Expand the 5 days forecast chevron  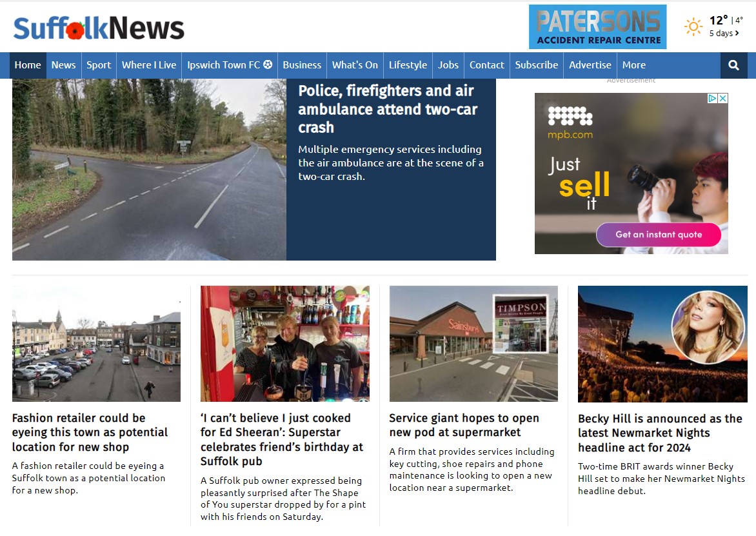pyautogui.click(x=737, y=34)
